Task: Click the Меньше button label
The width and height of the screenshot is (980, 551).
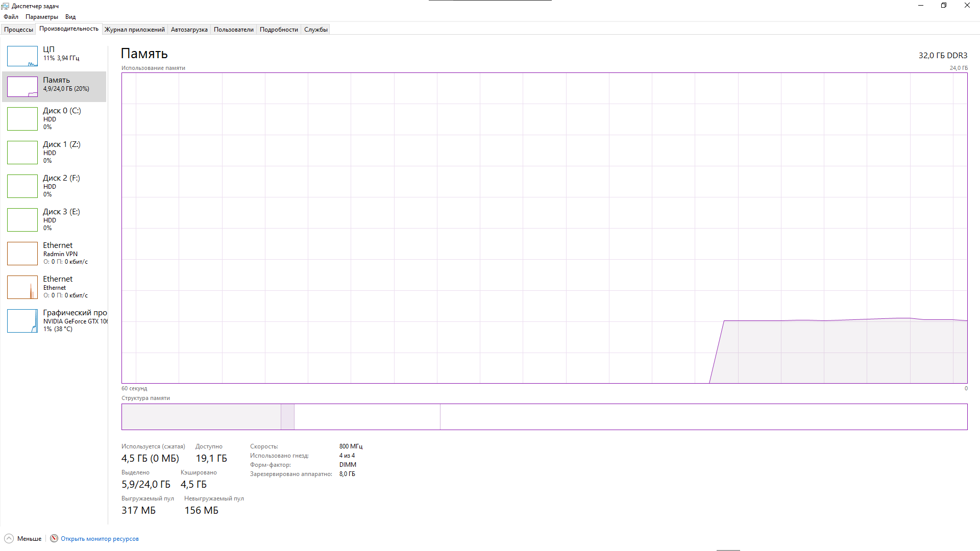Action: click(30, 539)
